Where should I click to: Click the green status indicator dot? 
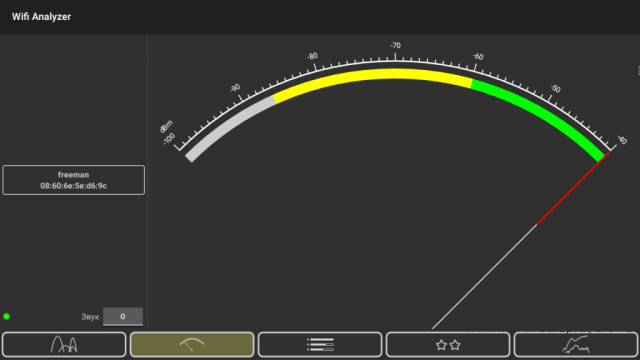[7, 316]
